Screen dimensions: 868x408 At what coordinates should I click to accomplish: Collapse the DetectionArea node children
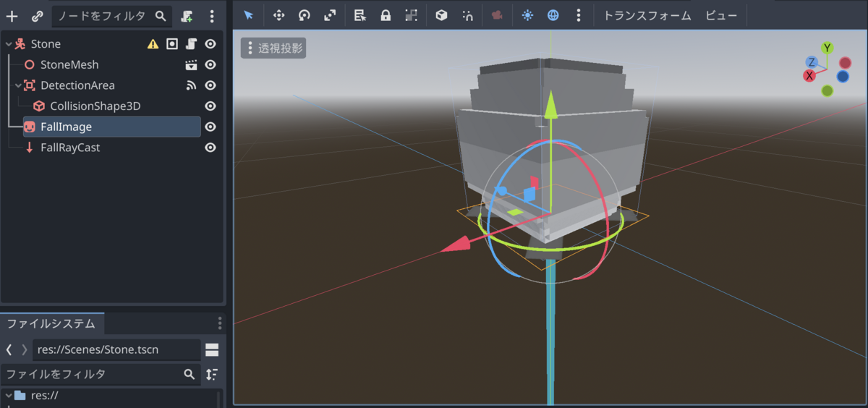[x=18, y=85]
